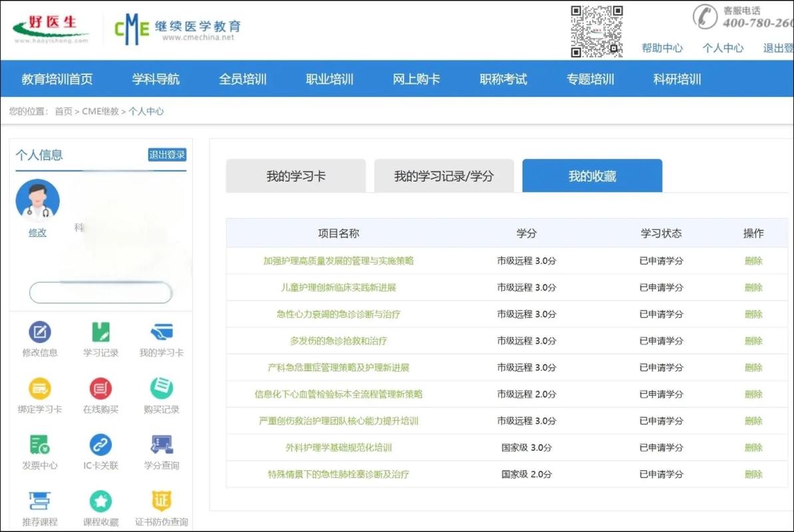Open course 信息化下心血管检验标本全流程管理新策略

click(x=338, y=394)
